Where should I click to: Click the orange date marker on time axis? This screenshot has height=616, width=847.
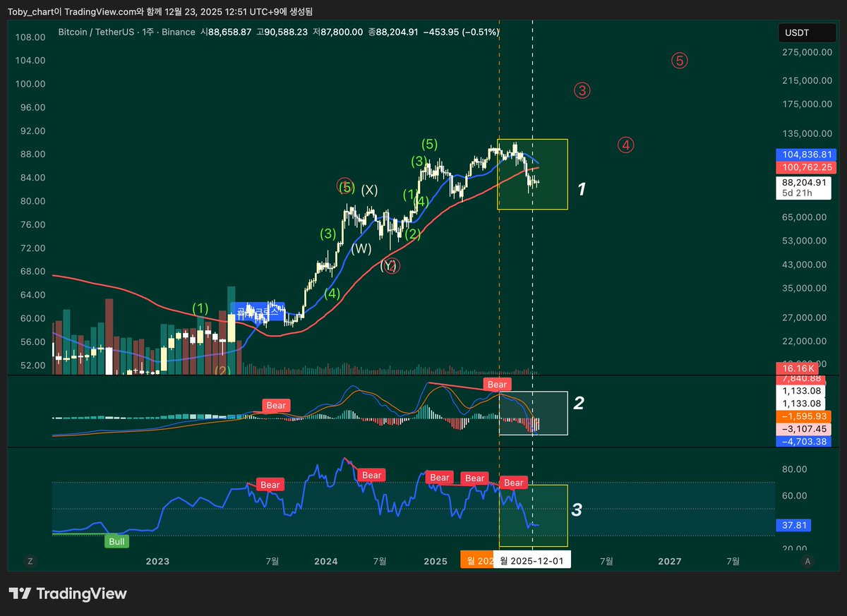476,560
